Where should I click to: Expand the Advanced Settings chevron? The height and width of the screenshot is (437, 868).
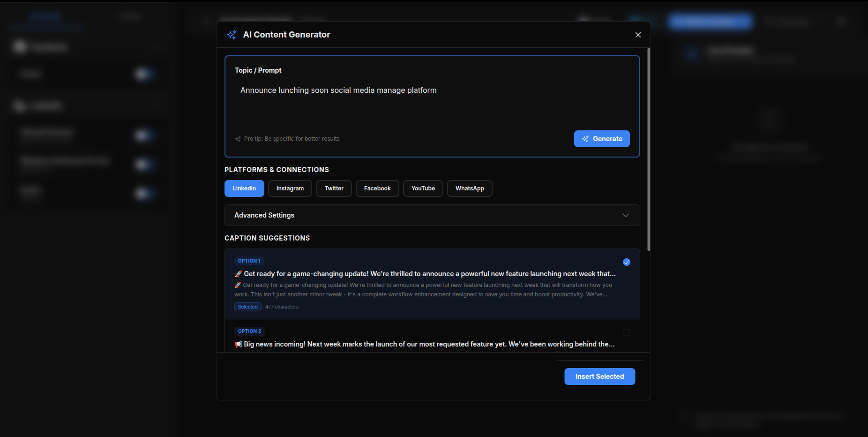tap(626, 215)
